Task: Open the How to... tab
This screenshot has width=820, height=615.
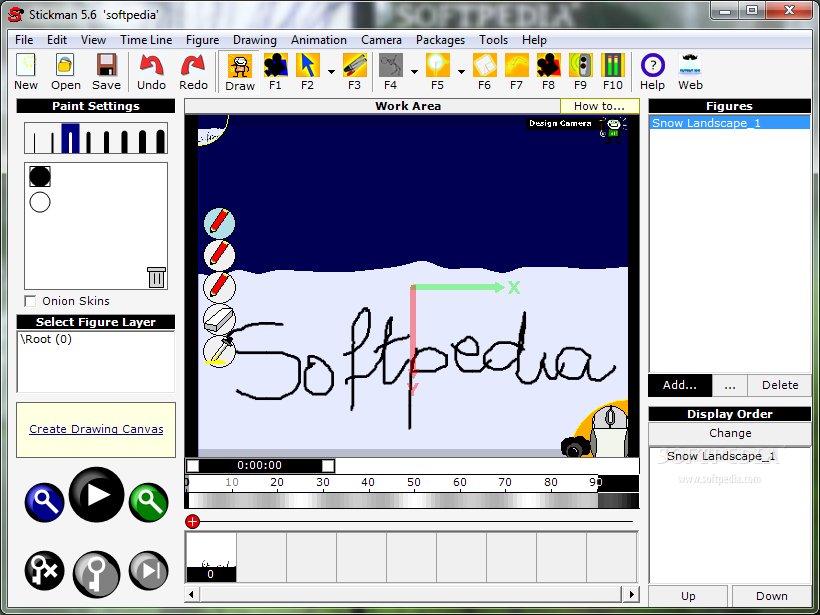Action: pyautogui.click(x=599, y=106)
